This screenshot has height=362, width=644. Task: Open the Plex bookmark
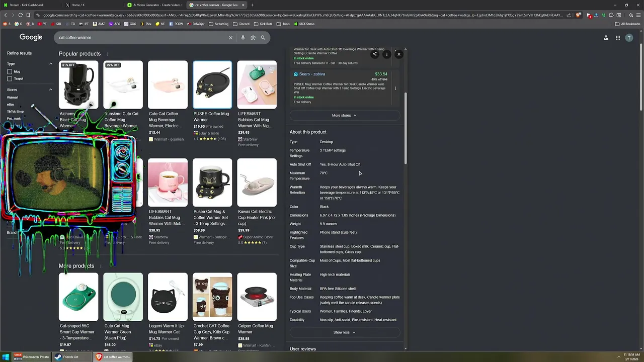tap(146, 24)
